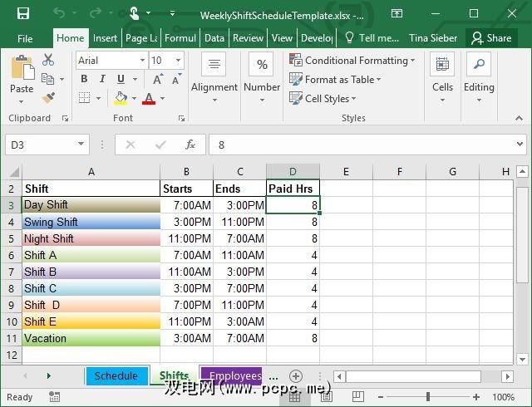Click the Paste clipboard icon

coord(22,67)
